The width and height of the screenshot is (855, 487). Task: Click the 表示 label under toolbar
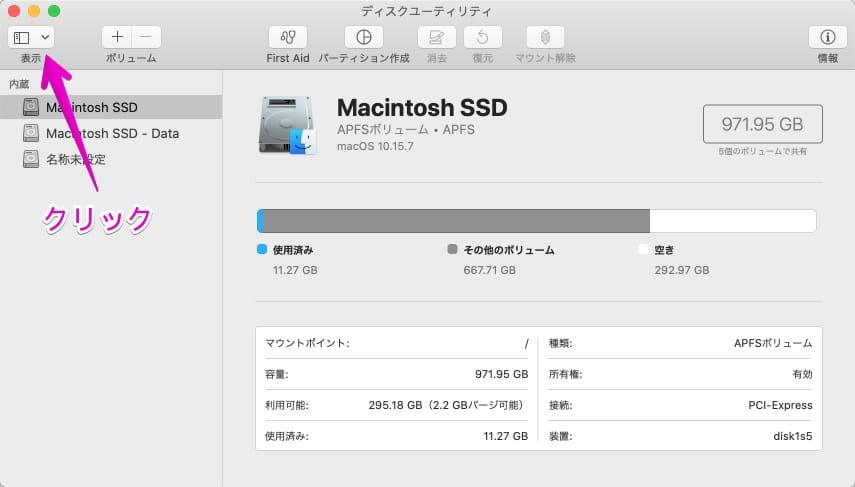coord(31,58)
